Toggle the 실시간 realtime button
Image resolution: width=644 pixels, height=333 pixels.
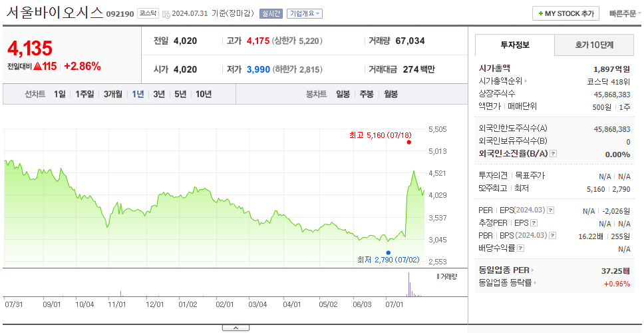[271, 13]
